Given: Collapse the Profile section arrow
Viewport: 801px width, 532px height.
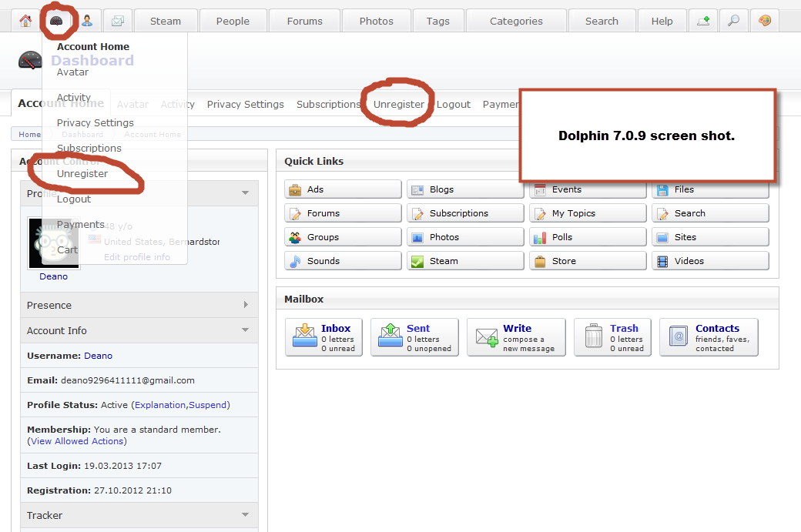Looking at the screenshot, I should [x=245, y=193].
